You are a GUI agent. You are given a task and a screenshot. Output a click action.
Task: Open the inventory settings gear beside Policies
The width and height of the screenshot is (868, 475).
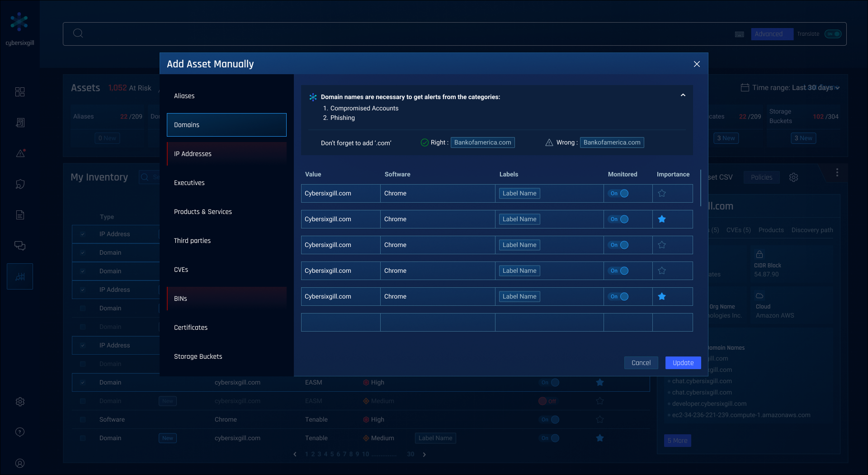pyautogui.click(x=793, y=177)
